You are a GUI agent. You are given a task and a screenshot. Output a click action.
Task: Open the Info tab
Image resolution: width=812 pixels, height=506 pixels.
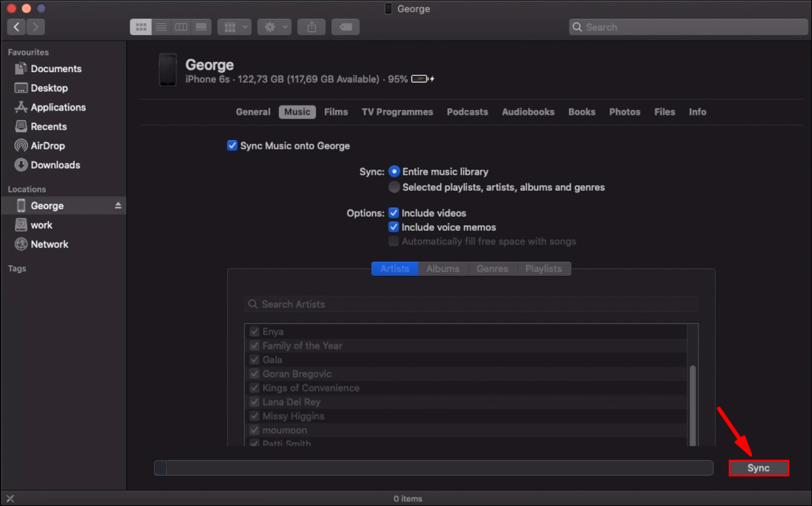(x=698, y=112)
